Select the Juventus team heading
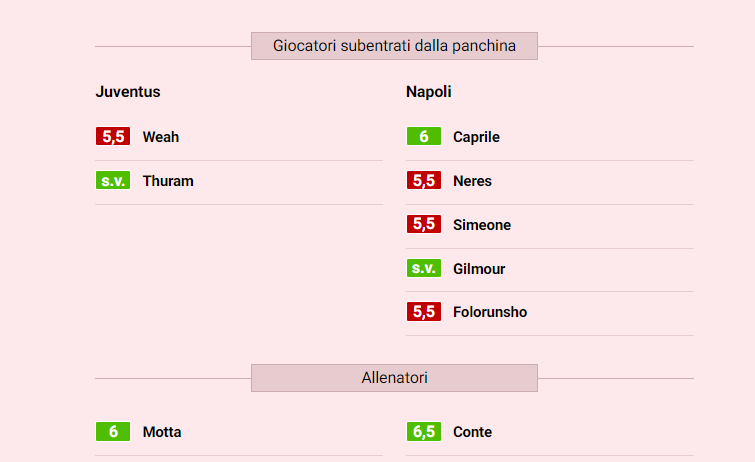The width and height of the screenshot is (755, 462). pyautogui.click(x=128, y=92)
